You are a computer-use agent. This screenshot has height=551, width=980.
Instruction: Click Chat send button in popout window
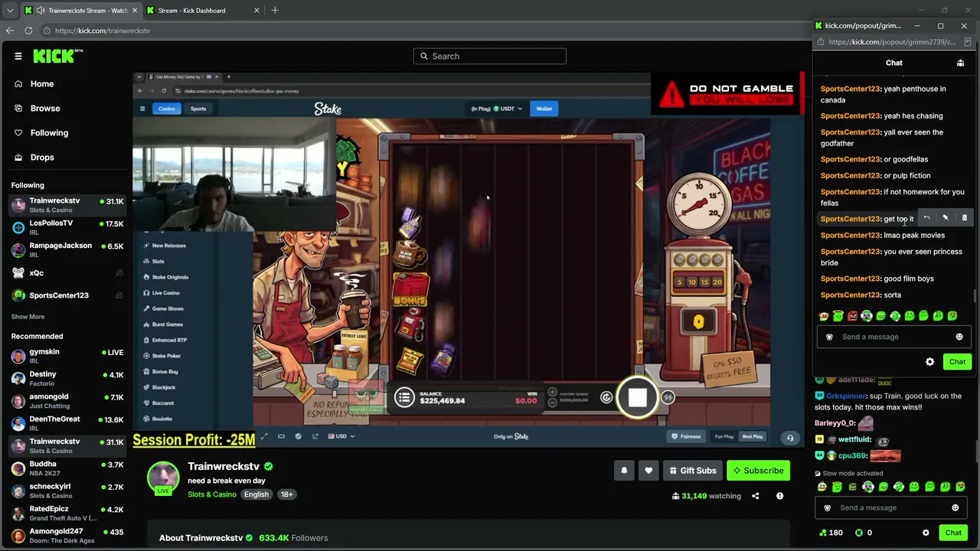tap(958, 362)
